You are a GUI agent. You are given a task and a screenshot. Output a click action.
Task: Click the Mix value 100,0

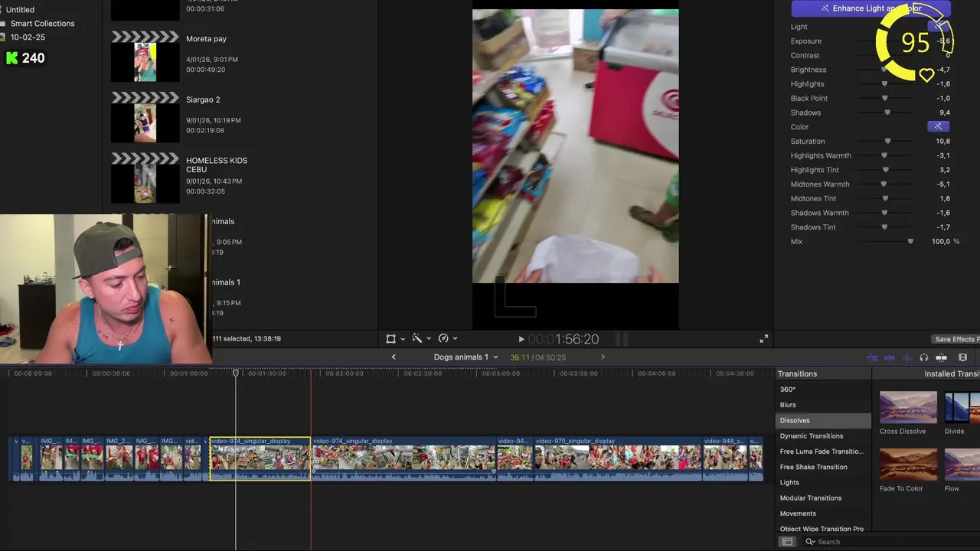941,242
